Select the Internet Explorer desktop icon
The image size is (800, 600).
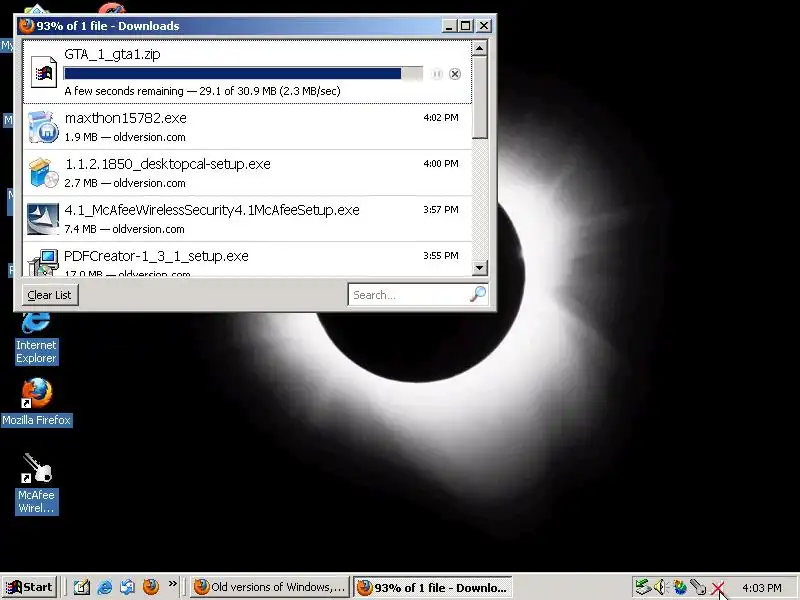tap(36, 338)
